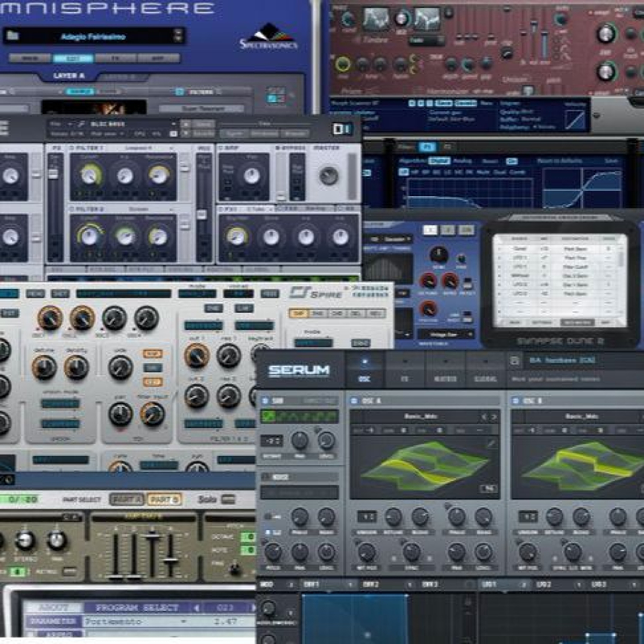
Task: Click the Spire OSC1 mix knob
Action: [50, 318]
